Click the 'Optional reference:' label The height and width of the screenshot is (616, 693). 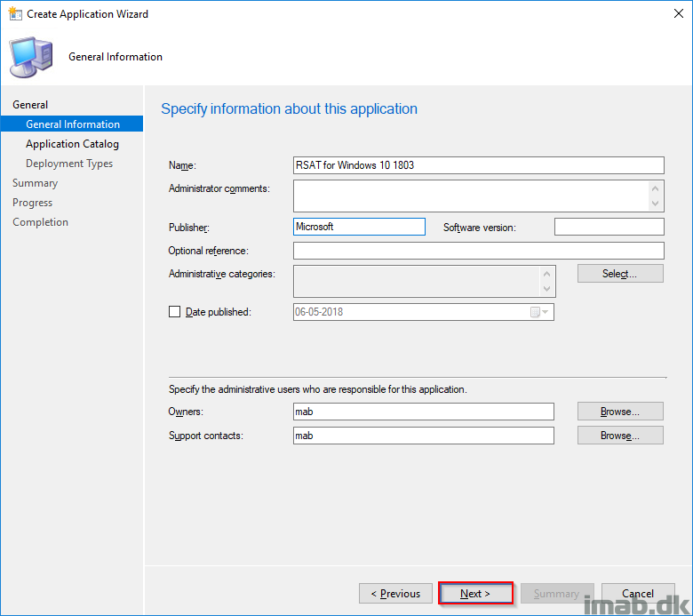209,251
